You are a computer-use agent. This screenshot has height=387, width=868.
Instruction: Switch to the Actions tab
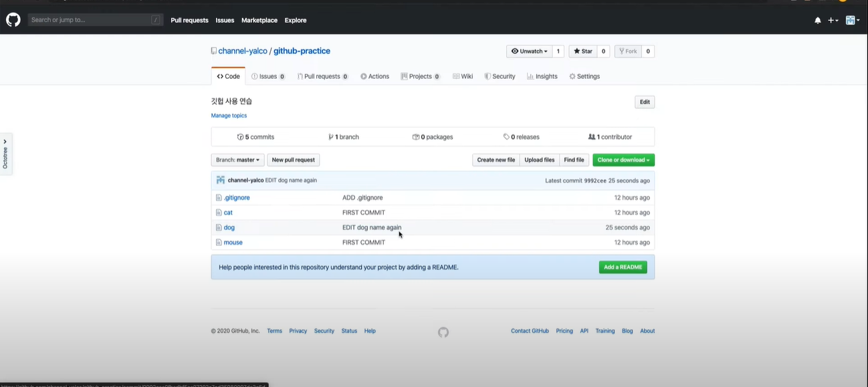(374, 76)
